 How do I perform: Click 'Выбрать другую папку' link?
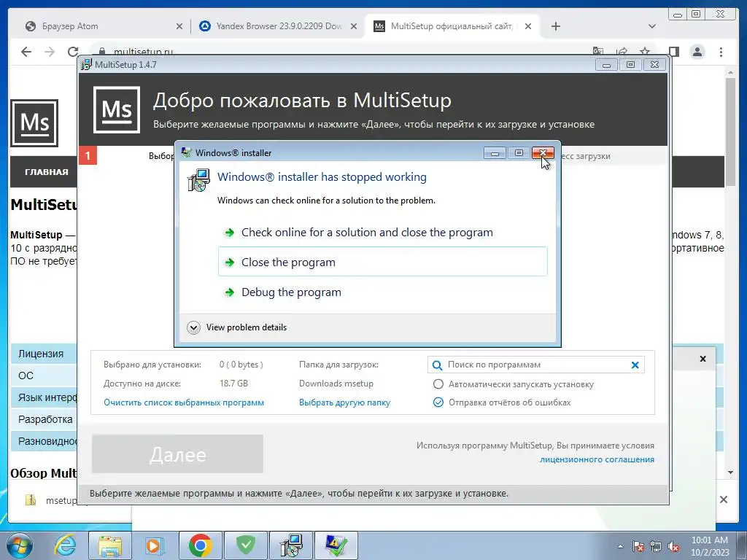click(x=344, y=402)
